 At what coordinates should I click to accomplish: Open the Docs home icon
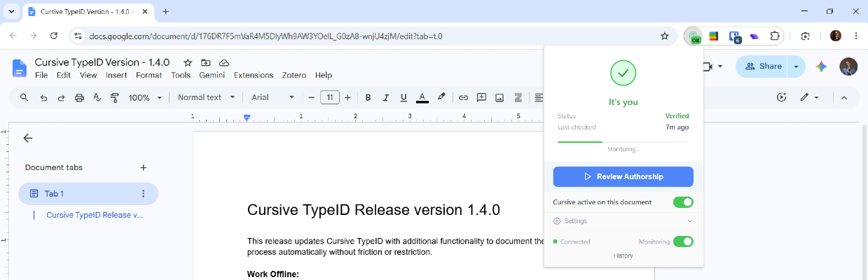pyautogui.click(x=20, y=68)
